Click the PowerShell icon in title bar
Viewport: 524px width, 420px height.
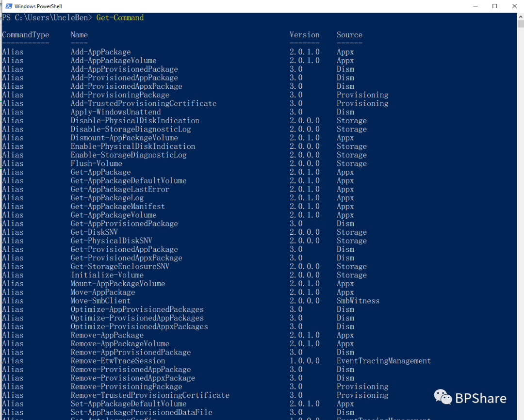9,6
